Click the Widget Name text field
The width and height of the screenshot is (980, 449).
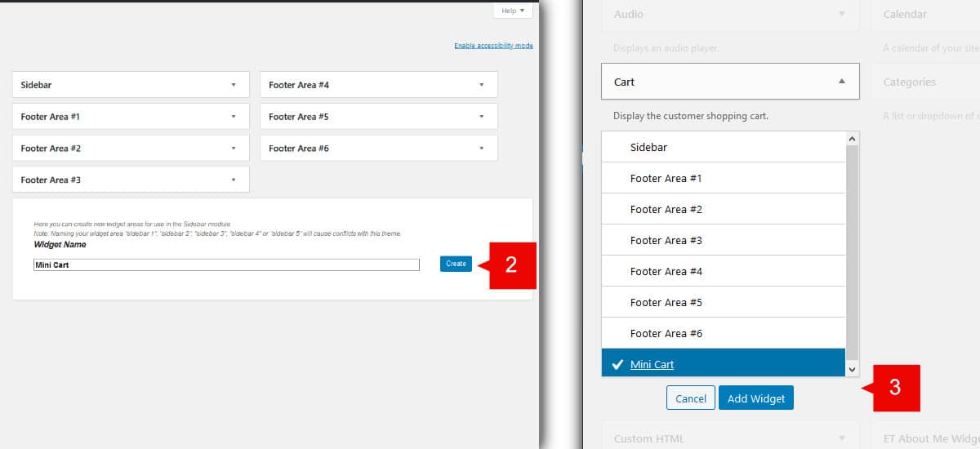coord(226,265)
